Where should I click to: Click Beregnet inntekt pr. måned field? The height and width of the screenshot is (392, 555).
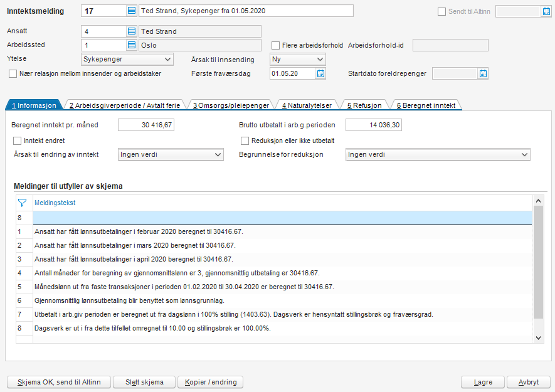coord(146,125)
